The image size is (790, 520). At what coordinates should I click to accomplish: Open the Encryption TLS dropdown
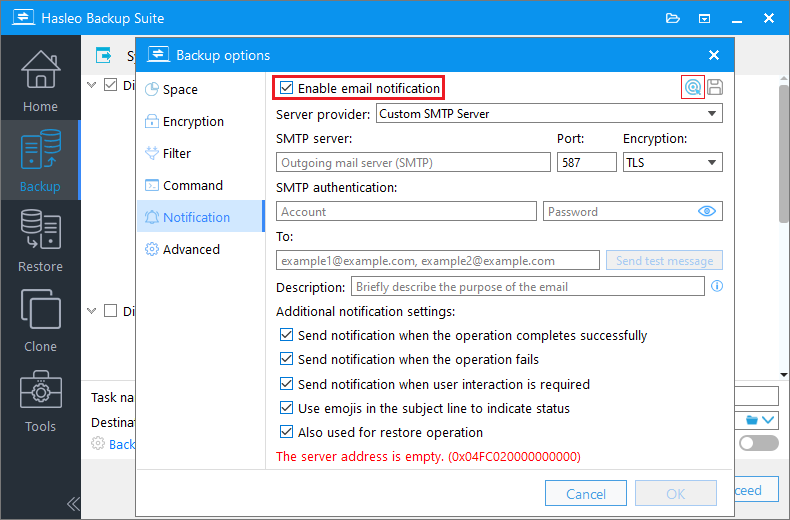tap(673, 162)
